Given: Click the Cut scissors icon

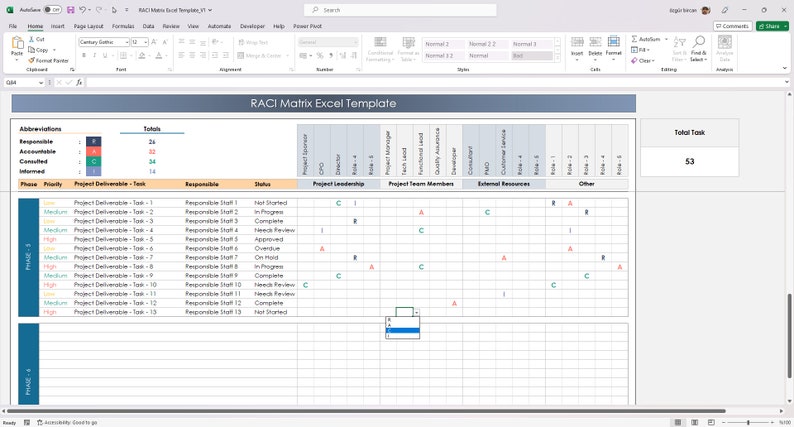Looking at the screenshot, I should pyautogui.click(x=31, y=39).
